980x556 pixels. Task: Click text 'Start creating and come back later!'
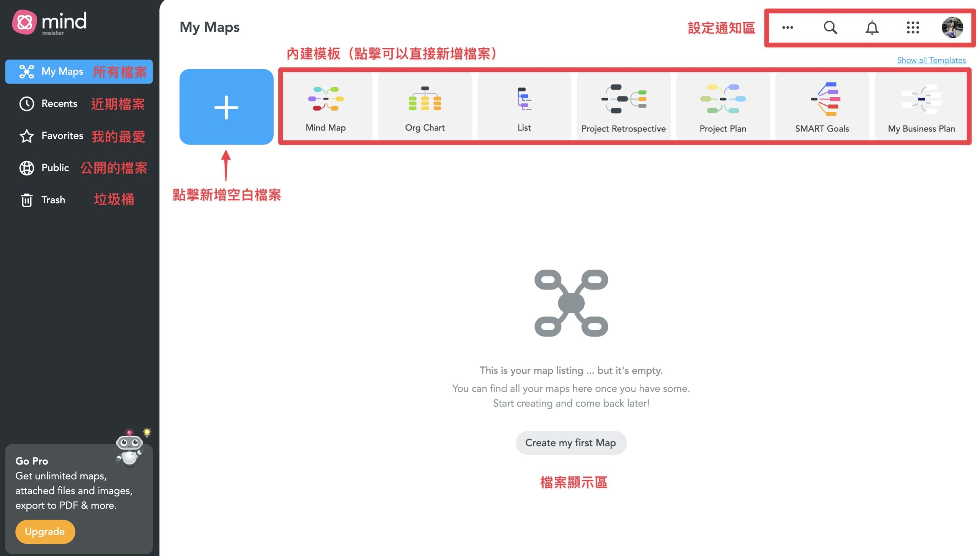pyautogui.click(x=571, y=403)
